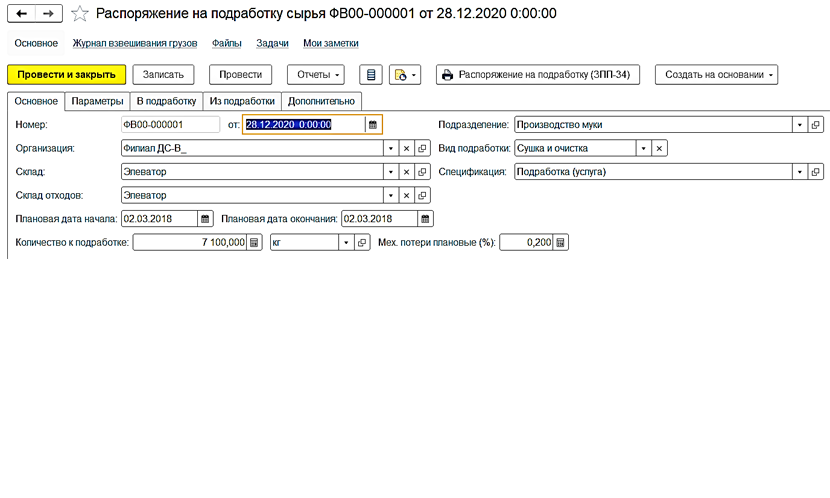Click the Мех. потери плановые value field
The image size is (830, 498).
click(526, 242)
